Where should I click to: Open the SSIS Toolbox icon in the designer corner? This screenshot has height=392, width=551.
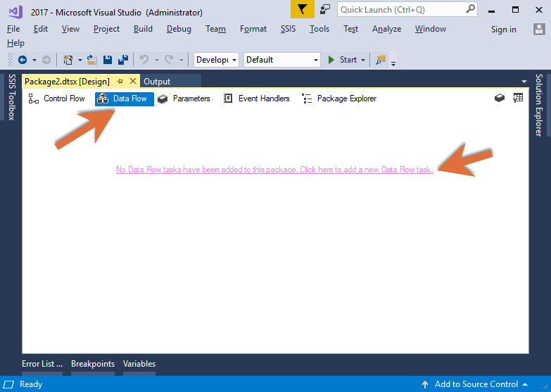point(500,98)
